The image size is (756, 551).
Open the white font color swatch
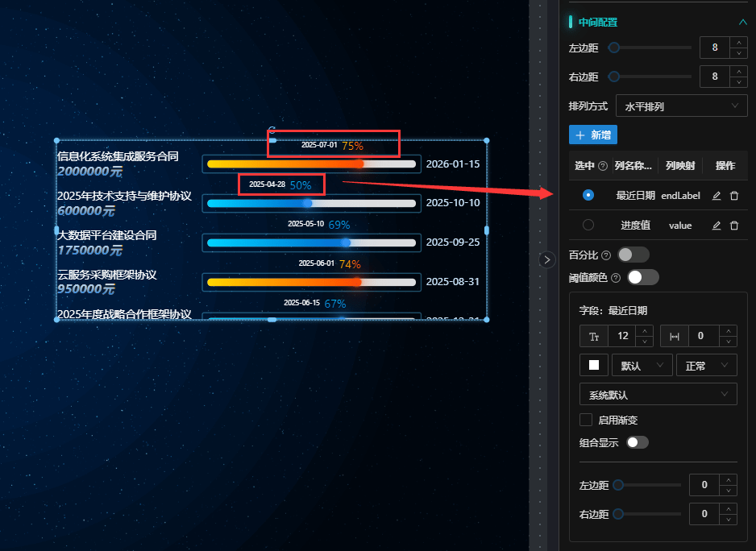[x=594, y=365]
